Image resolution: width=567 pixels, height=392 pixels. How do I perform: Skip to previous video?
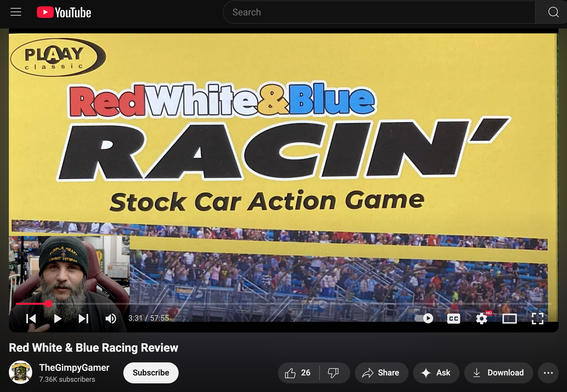(31, 319)
